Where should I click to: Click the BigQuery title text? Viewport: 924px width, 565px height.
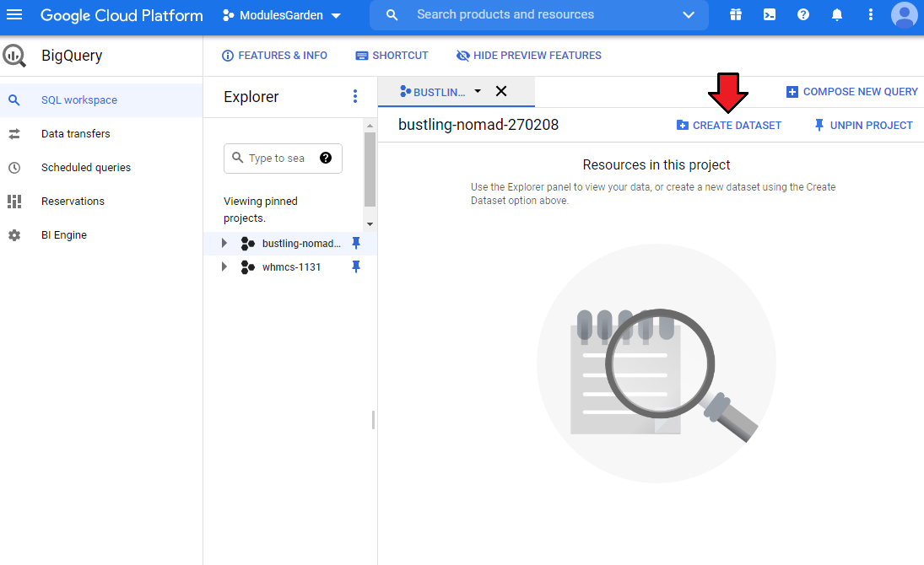tap(72, 56)
